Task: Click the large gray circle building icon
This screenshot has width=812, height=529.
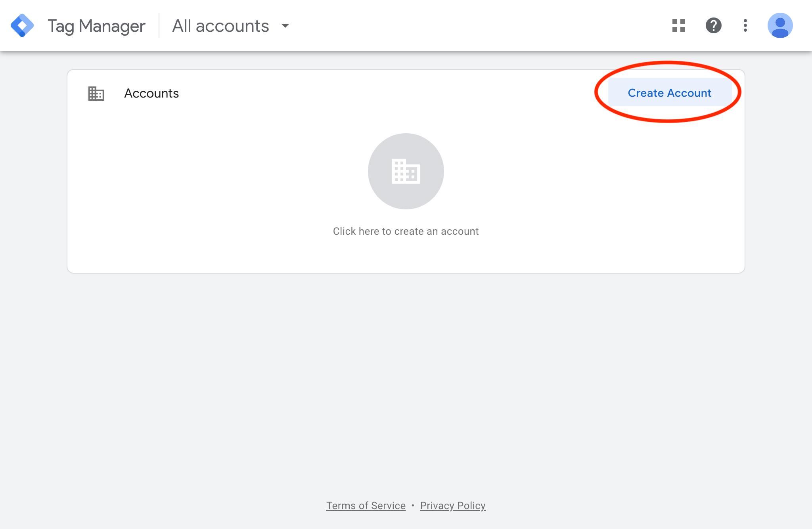Action: pos(406,171)
